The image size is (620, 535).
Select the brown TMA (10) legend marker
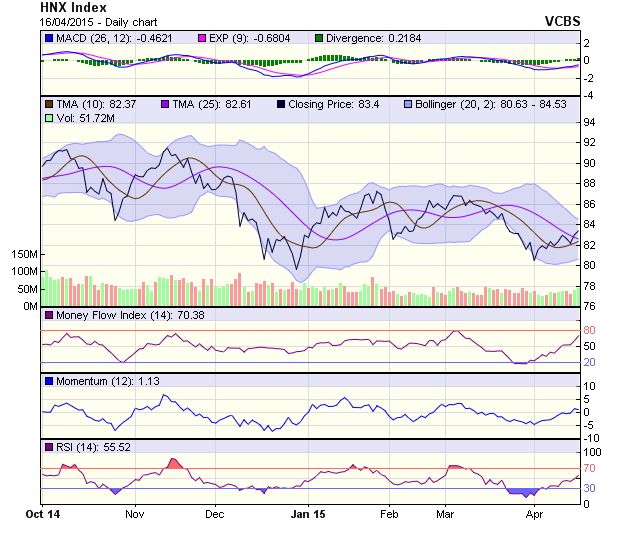[48, 104]
